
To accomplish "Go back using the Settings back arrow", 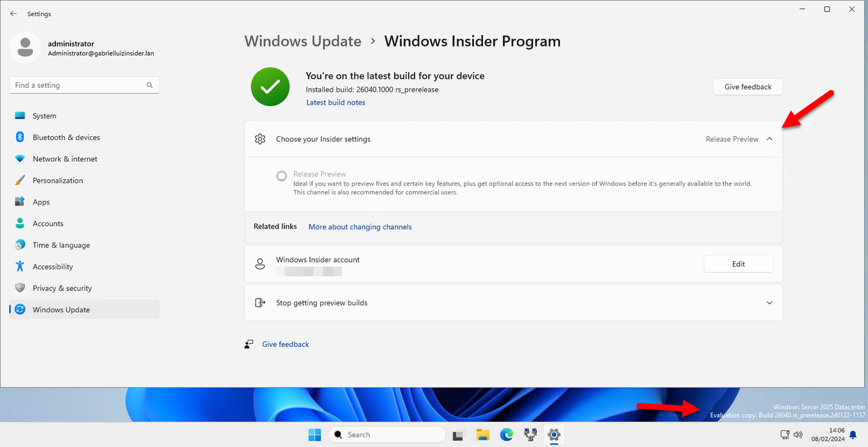I will point(13,14).
